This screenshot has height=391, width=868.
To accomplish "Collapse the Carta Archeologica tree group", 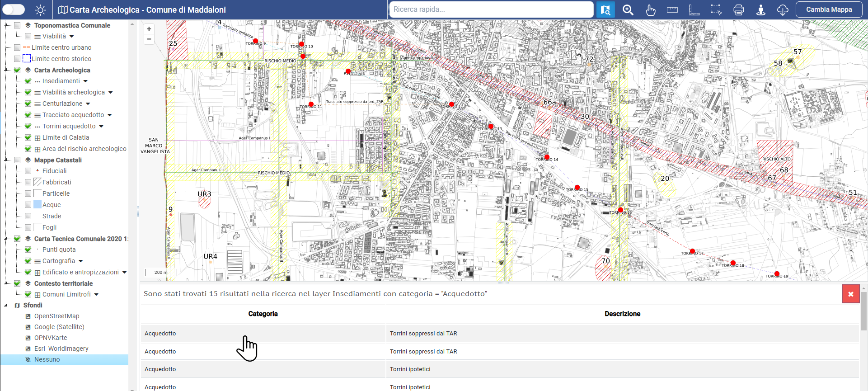I will click(6, 70).
